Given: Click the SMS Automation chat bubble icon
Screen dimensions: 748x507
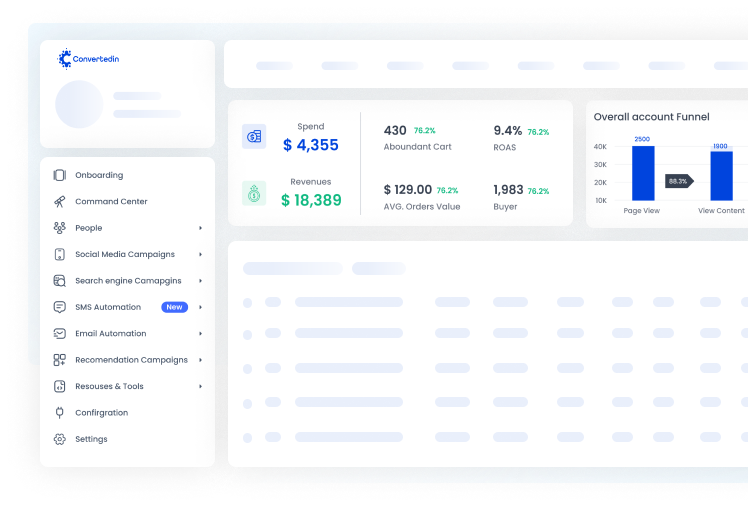Looking at the screenshot, I should point(60,307).
